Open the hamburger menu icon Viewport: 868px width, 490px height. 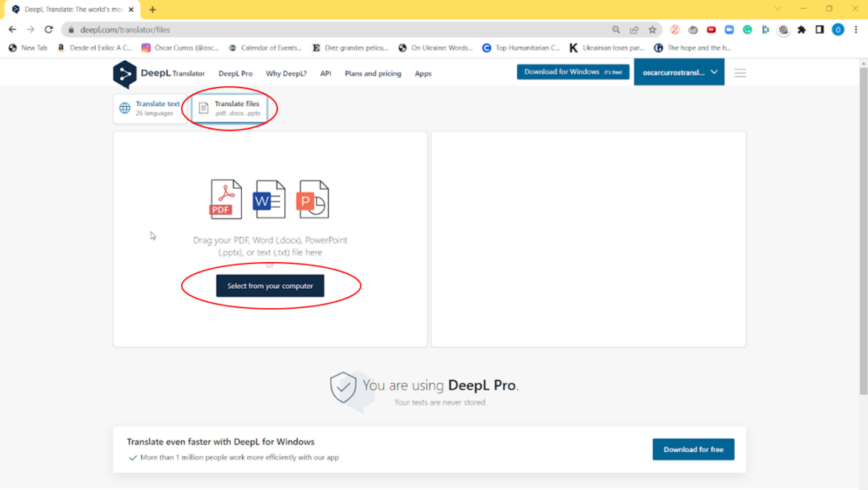740,73
